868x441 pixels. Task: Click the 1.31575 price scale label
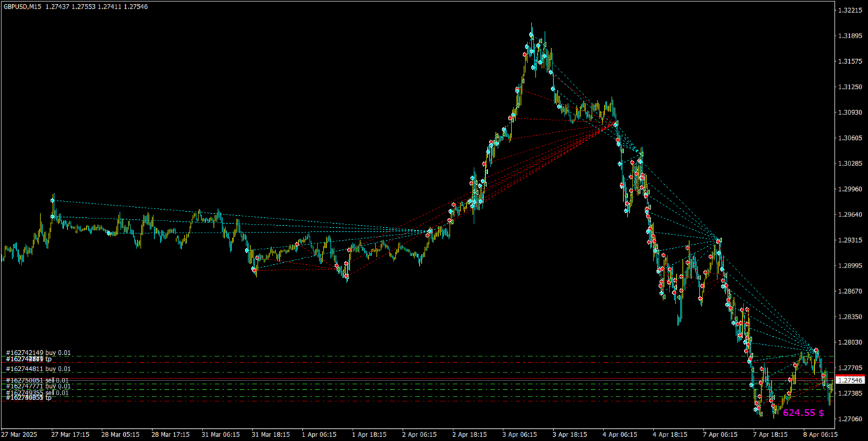pos(851,62)
